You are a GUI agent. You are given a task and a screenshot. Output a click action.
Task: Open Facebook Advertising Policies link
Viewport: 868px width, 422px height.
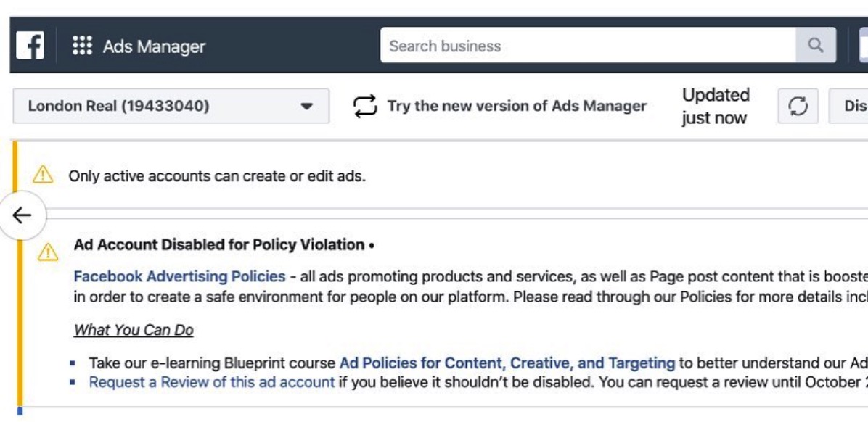[180, 276]
